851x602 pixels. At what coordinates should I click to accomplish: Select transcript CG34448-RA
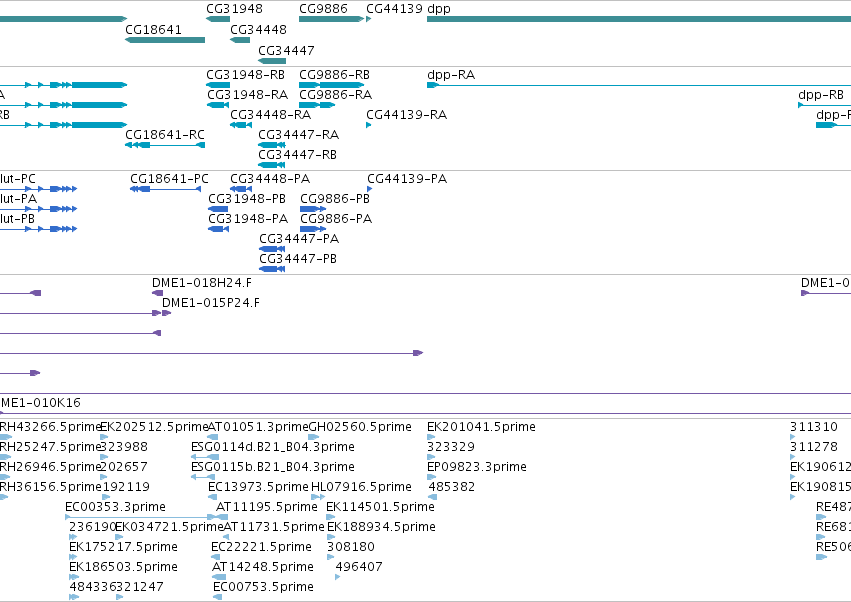coord(270,115)
